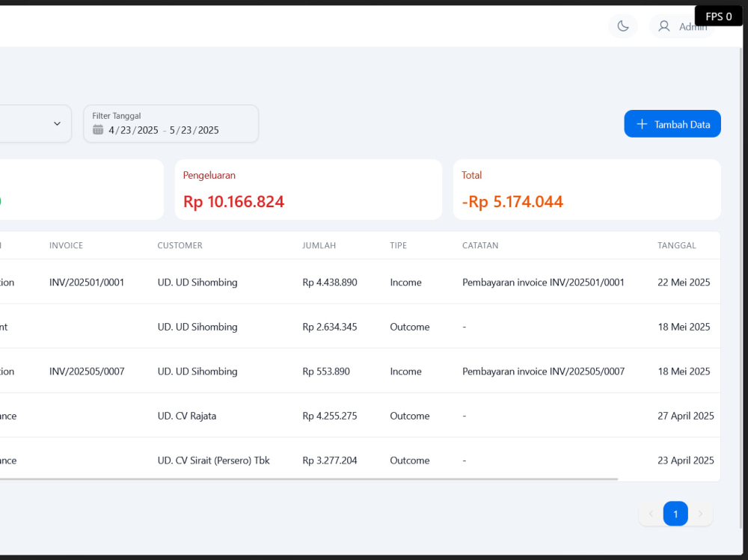Click customer UD. CV Rajata
Viewport: 748px width, 560px height.
[x=187, y=416]
